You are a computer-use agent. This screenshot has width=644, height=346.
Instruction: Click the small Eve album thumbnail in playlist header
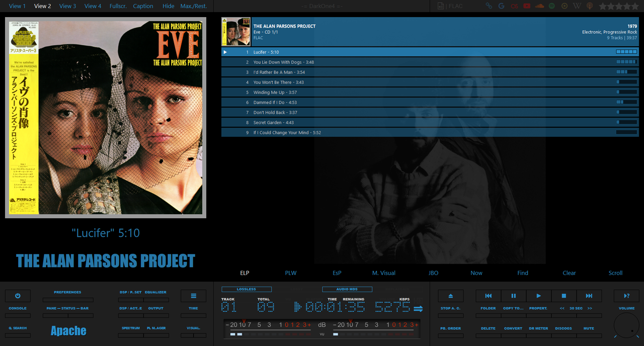pos(236,32)
